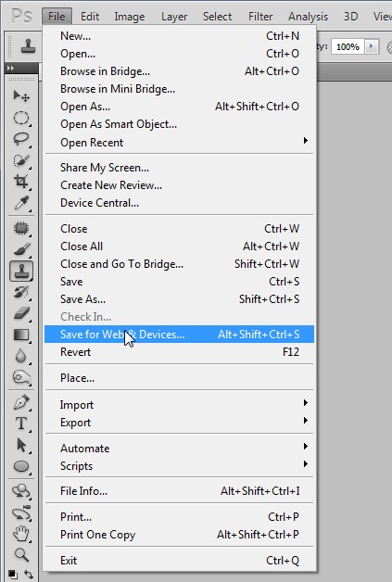Expand the collapsed tools panel arrows
Screen dimensions: 392x582
point(11,69)
